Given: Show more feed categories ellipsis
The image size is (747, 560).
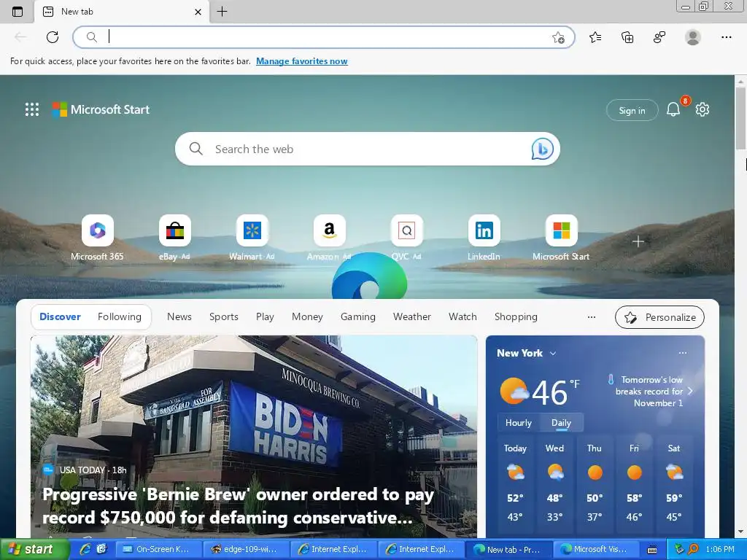Looking at the screenshot, I should (591, 317).
